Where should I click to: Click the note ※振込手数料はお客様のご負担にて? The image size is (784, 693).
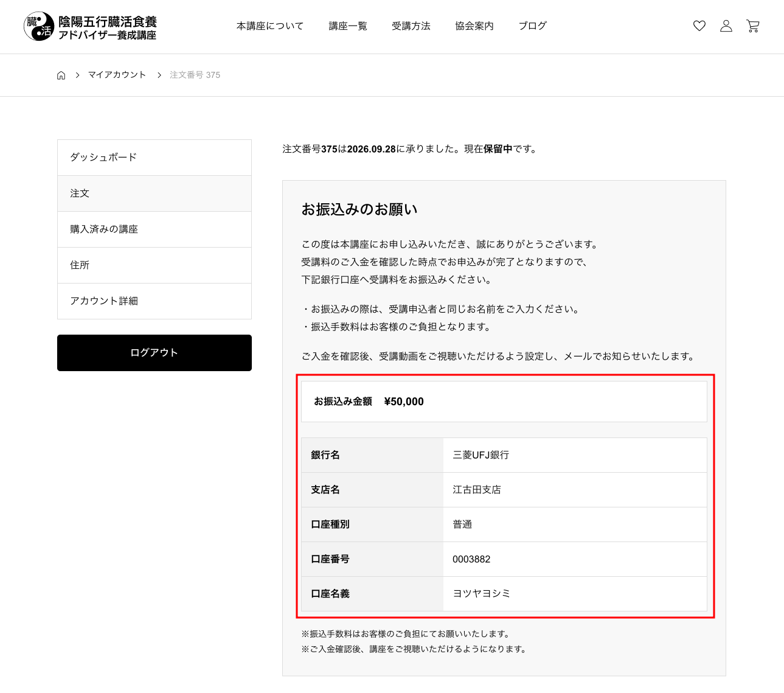click(406, 634)
